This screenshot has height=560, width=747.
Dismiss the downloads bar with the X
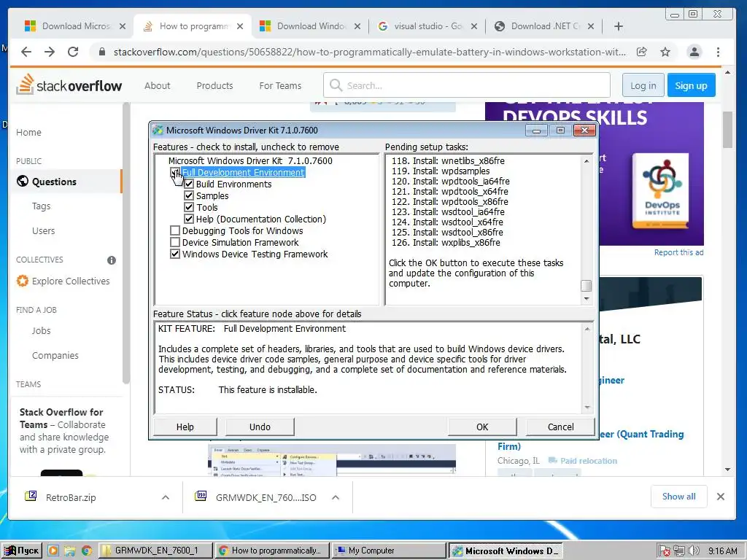coord(720,497)
